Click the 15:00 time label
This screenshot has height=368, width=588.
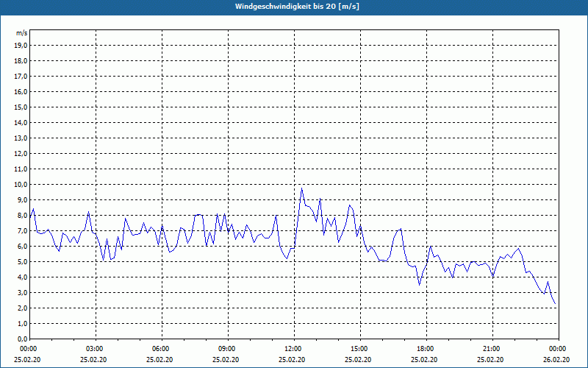pyautogui.click(x=358, y=349)
